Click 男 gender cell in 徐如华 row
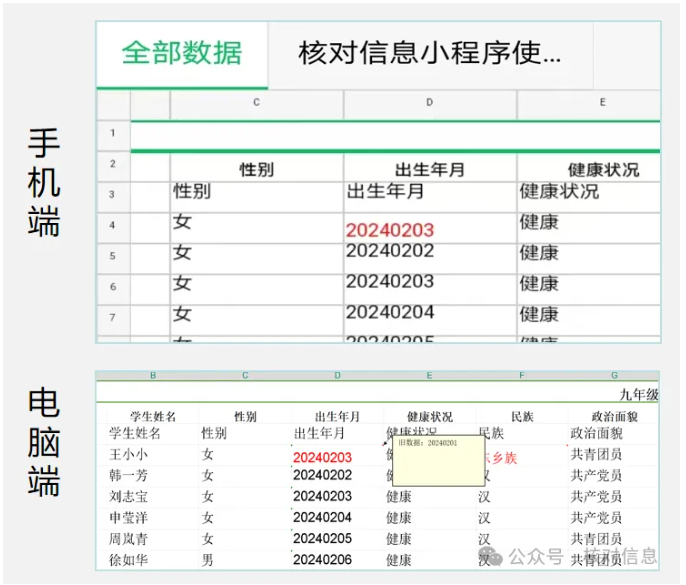Screen dimensions: 686x585 (x=245, y=560)
